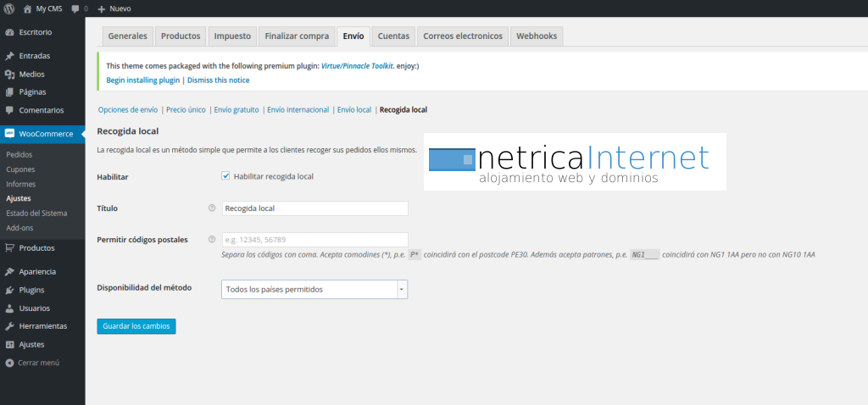Click help icon beside Permitir códigos postales

(x=211, y=240)
